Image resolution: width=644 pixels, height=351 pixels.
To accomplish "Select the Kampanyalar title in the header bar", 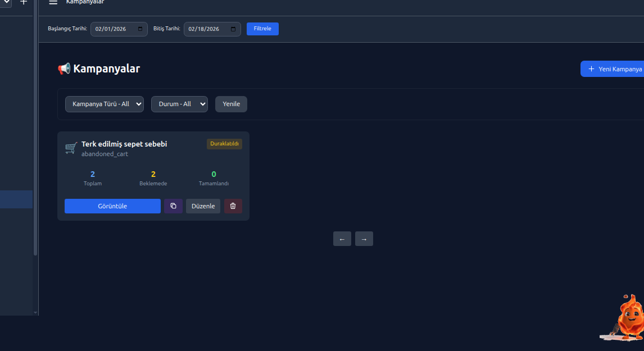I will (x=85, y=2).
